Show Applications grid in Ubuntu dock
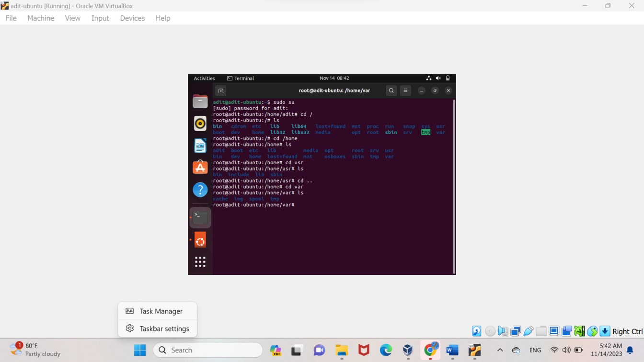 click(x=200, y=261)
